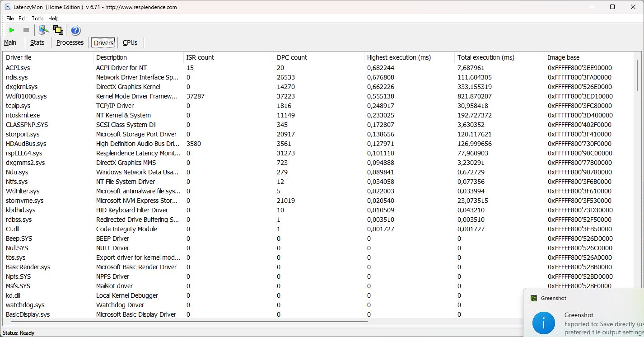Select the rspLLL64.sys driver row
Image resolution: width=644 pixels, height=337 pixels.
[318, 153]
